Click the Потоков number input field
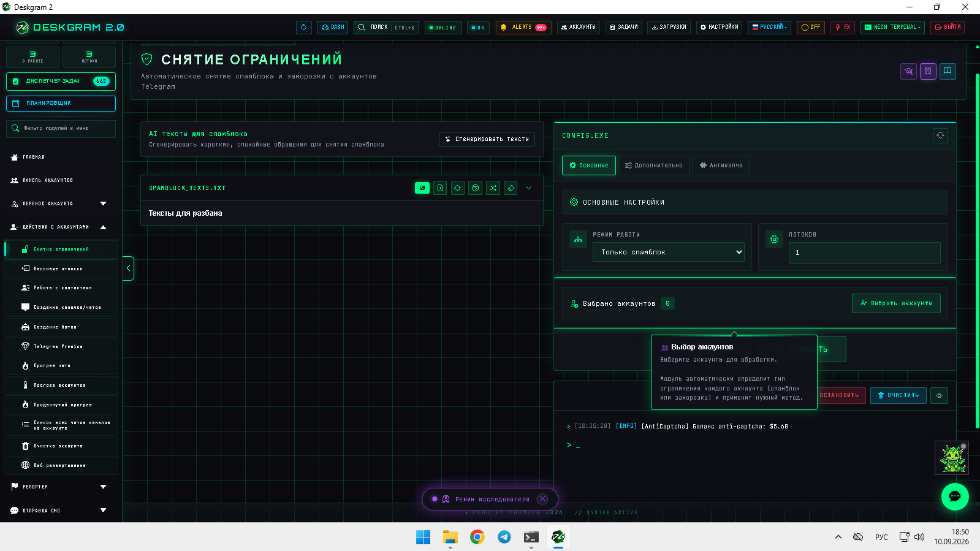The image size is (980, 551). (x=864, y=253)
